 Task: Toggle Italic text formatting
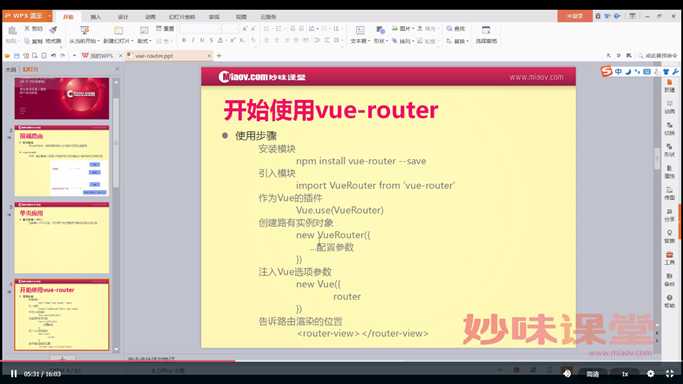tap(193, 40)
